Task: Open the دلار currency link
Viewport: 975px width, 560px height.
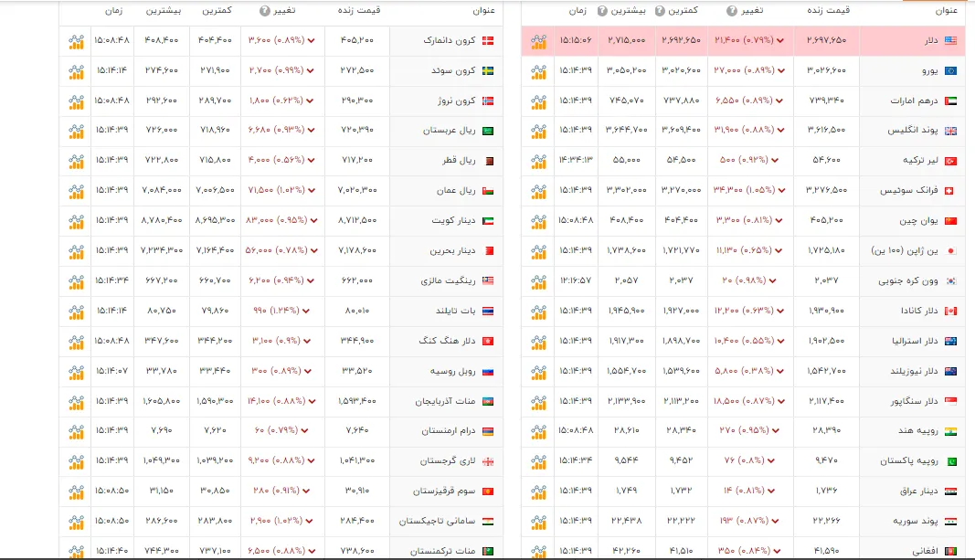Action: coord(931,40)
